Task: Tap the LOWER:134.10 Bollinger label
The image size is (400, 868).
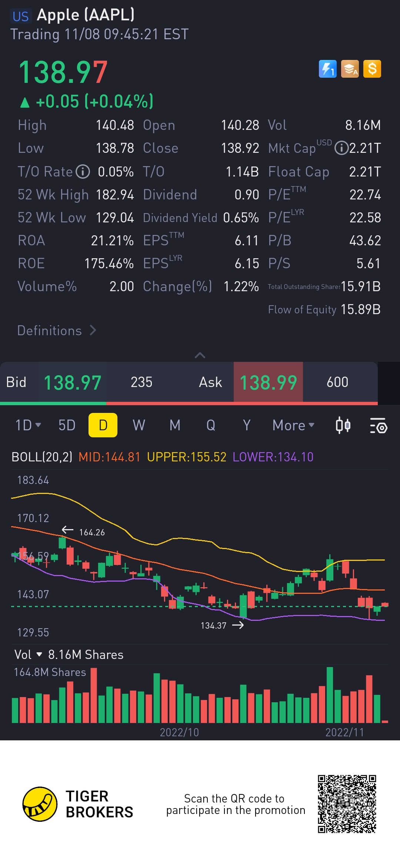Action: click(x=273, y=457)
